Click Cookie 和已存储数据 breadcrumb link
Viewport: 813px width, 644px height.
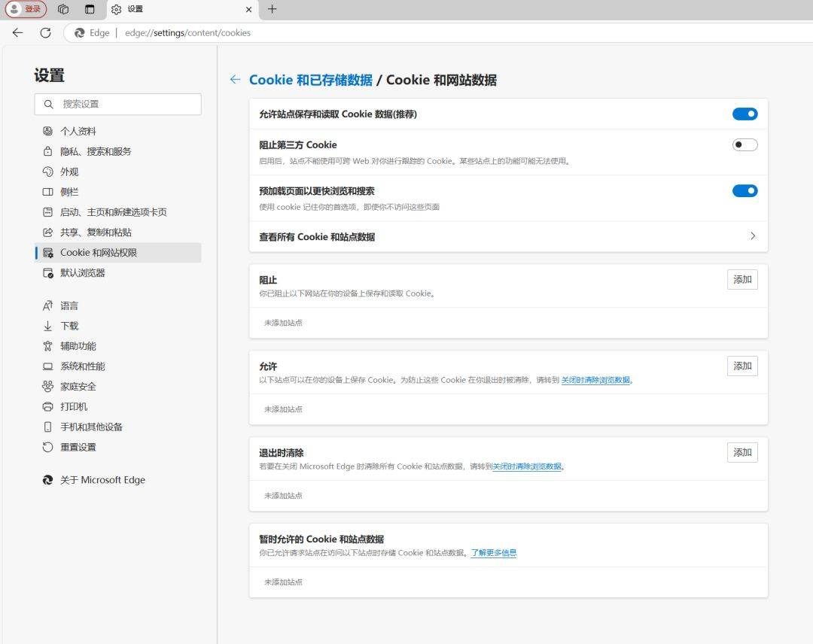coord(311,80)
